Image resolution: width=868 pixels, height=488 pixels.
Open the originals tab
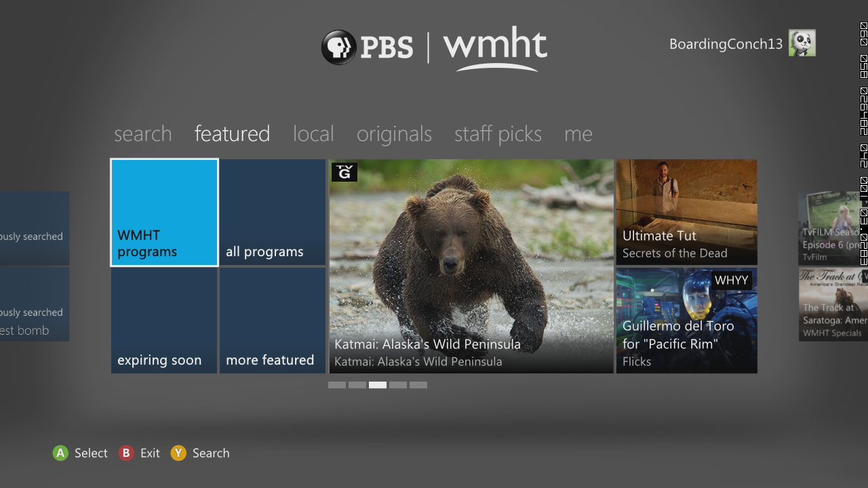click(x=394, y=134)
